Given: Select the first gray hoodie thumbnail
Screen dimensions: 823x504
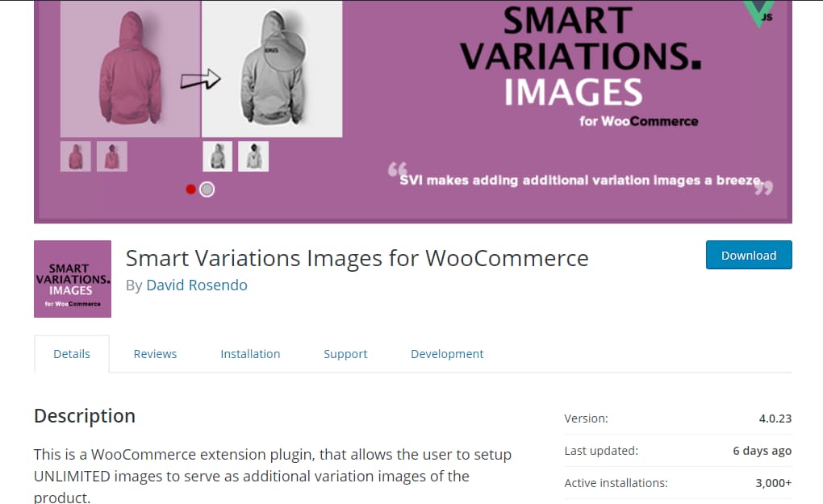Looking at the screenshot, I should click(217, 156).
